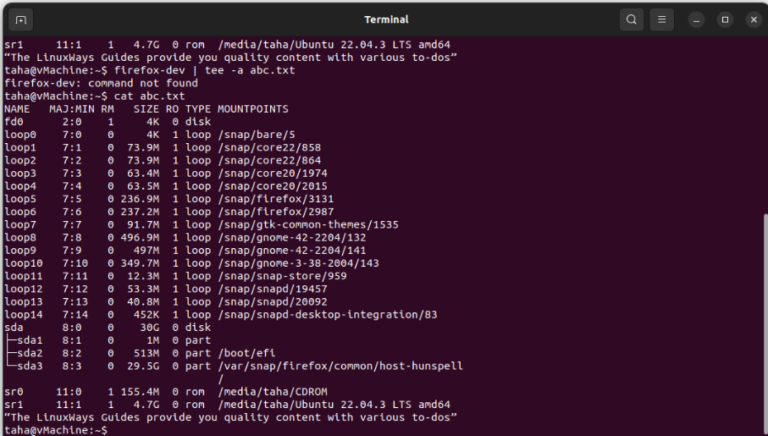The height and width of the screenshot is (436, 768).
Task: Maximize the Terminal window
Action: click(x=725, y=20)
